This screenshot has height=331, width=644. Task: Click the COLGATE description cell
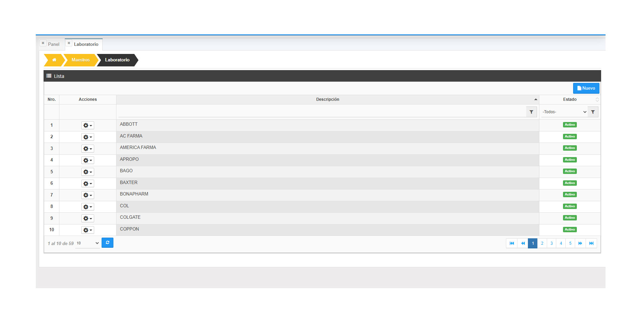(x=327, y=218)
